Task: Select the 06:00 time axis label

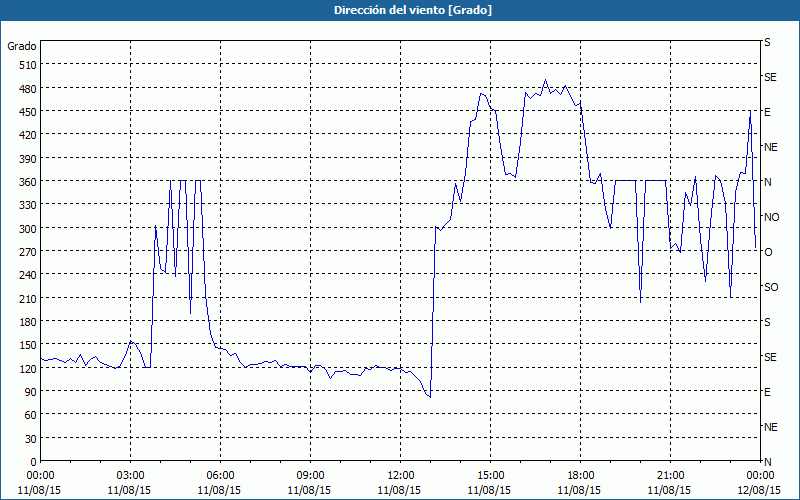Action: 220,476
